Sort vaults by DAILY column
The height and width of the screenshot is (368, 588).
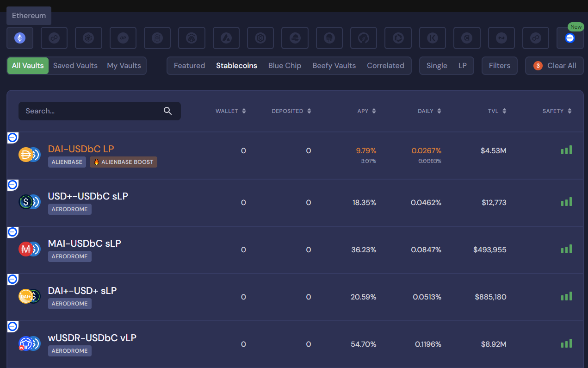430,111
